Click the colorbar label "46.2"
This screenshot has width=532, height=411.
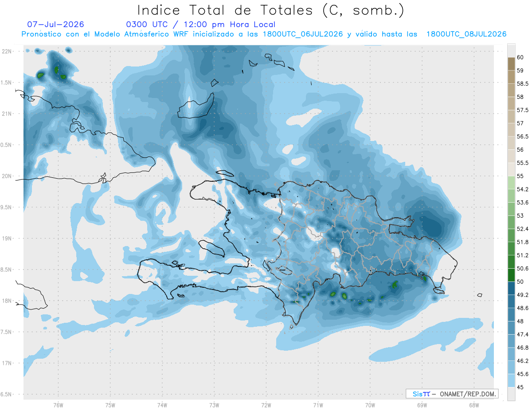(x=522, y=361)
